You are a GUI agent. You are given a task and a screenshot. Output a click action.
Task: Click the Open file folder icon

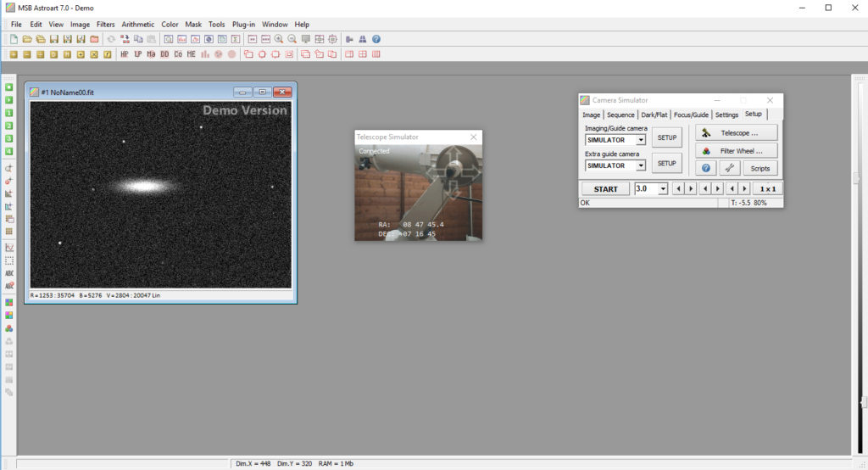tap(27, 39)
